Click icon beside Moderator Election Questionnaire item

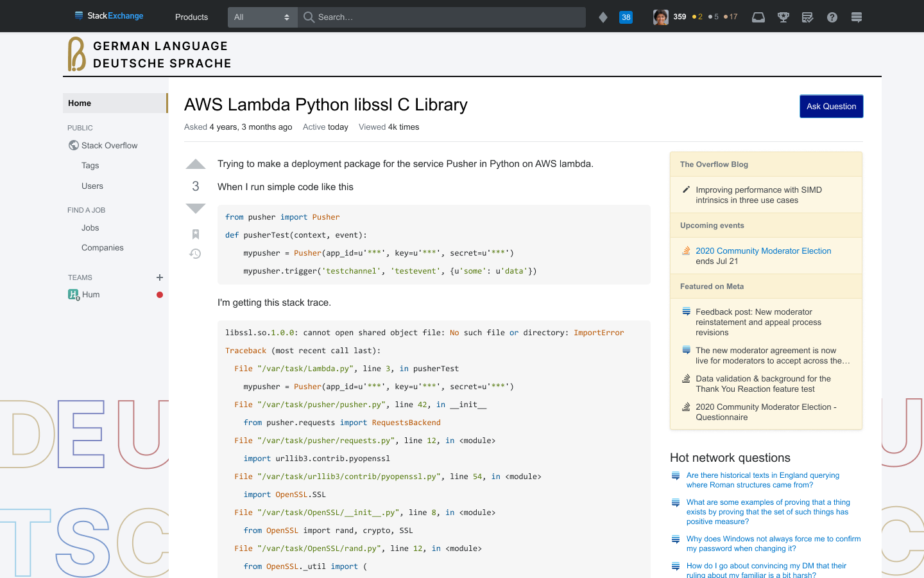(x=686, y=407)
